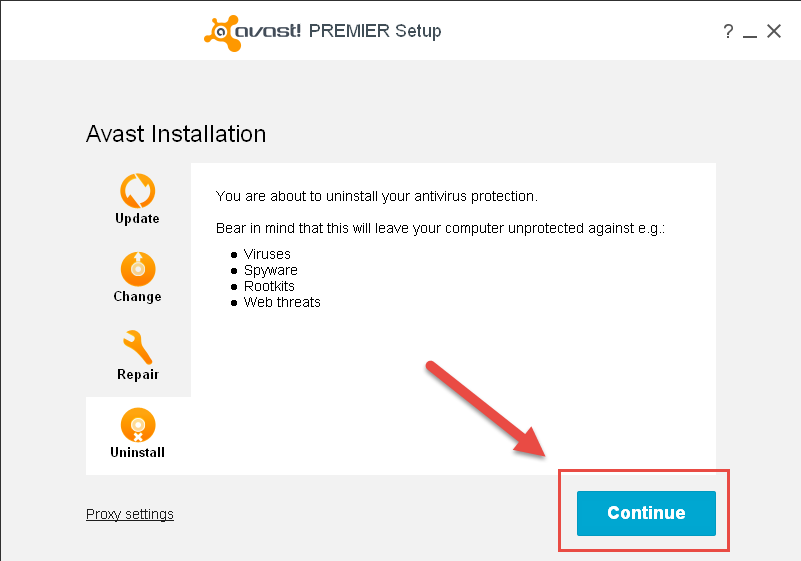Click the Rootkits bullet item
801x561 pixels.
[x=269, y=286]
